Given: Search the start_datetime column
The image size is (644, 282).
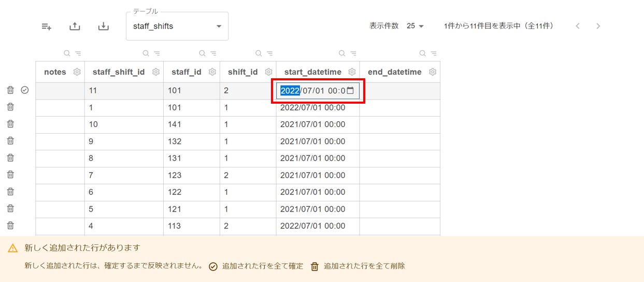Looking at the screenshot, I should [342, 53].
